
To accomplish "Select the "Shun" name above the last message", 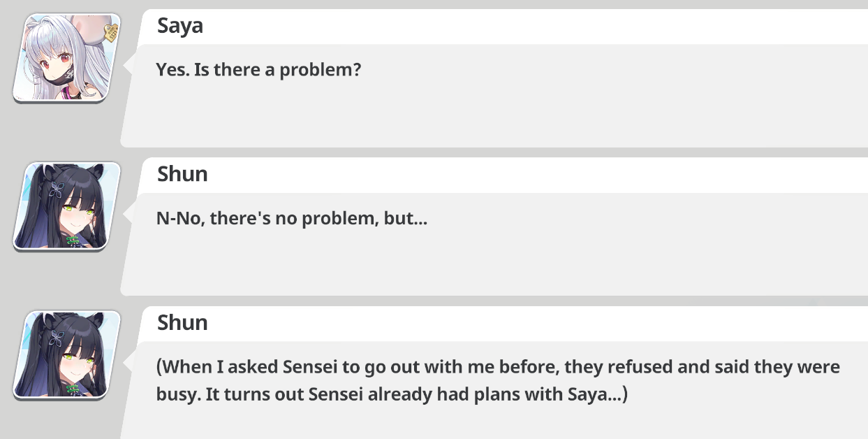I will (182, 322).
